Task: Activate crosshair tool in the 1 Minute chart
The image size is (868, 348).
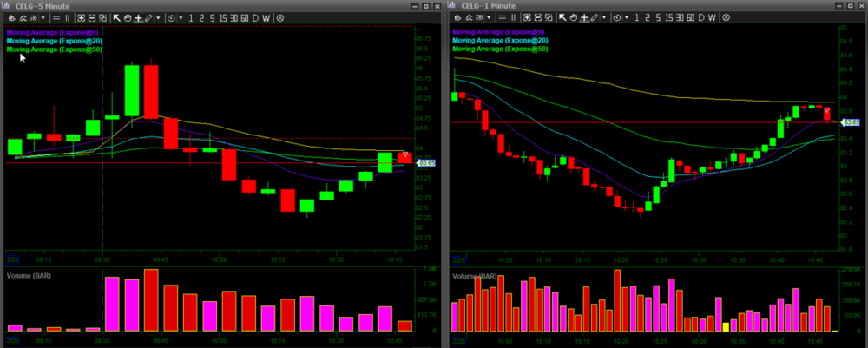Action: click(583, 17)
